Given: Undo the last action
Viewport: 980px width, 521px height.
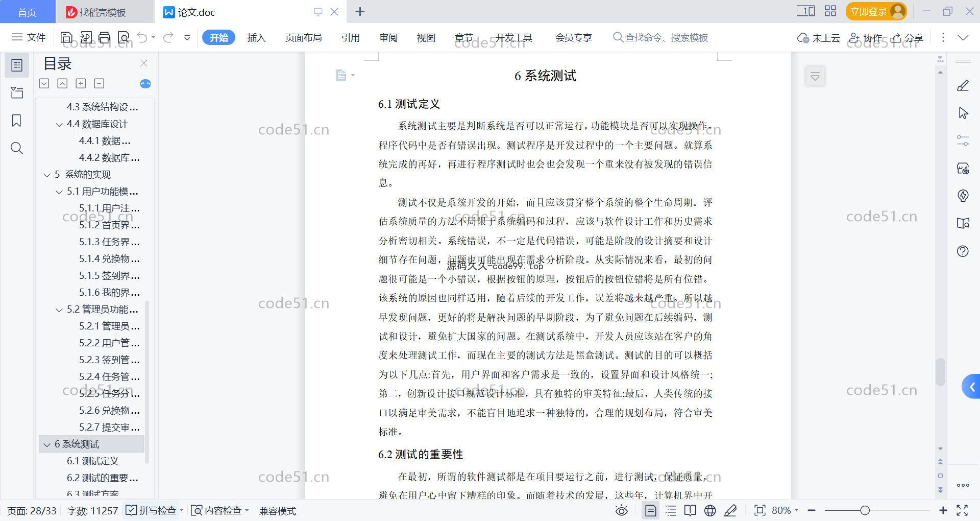Looking at the screenshot, I should point(142,37).
